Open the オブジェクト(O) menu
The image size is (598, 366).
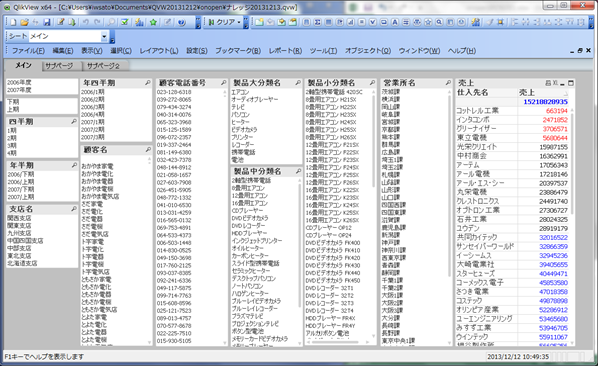point(368,51)
